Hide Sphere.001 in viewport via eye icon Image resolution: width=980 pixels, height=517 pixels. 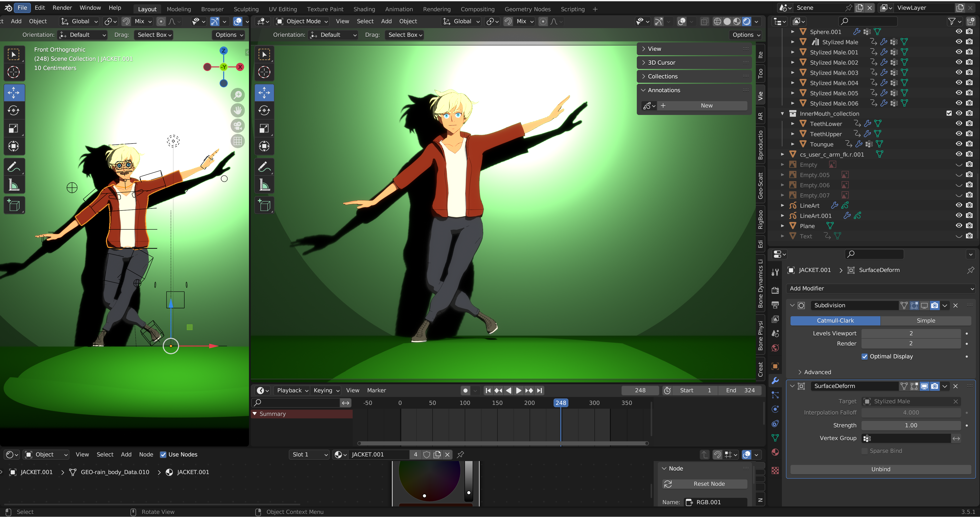pyautogui.click(x=959, y=32)
